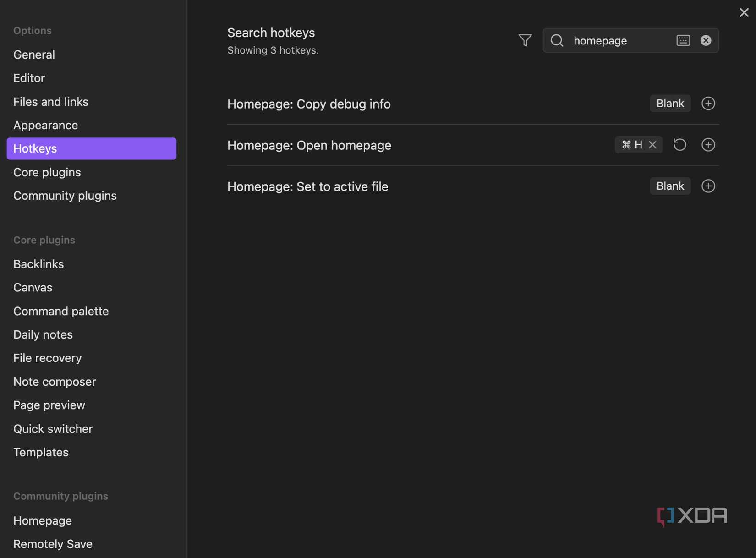Switch to the Appearance settings
756x558 pixels.
point(45,125)
